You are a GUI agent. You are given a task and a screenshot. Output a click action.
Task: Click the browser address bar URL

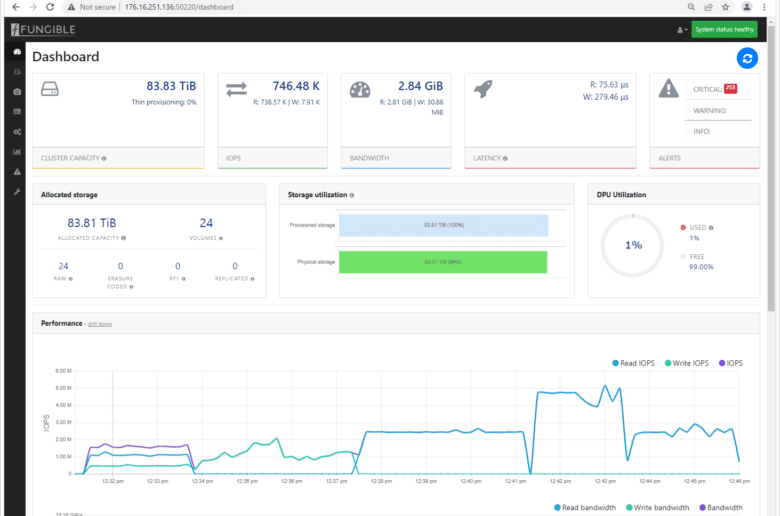pyautogui.click(x=179, y=7)
